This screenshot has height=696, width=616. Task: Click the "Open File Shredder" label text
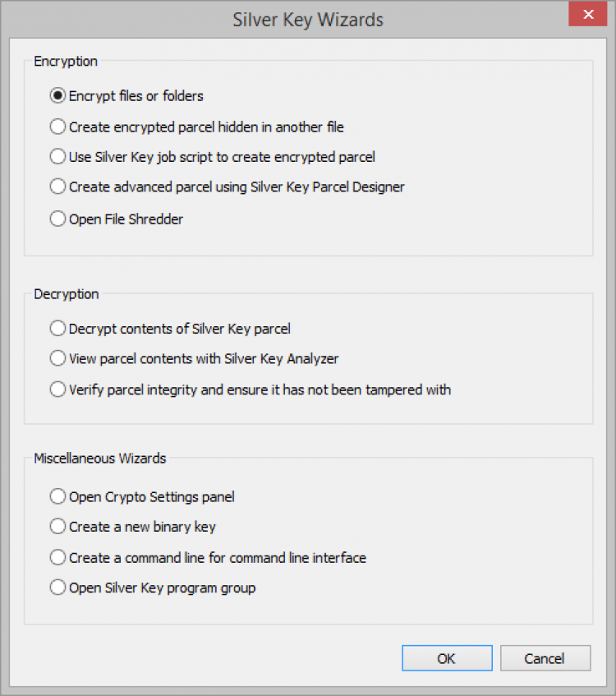coord(126,219)
